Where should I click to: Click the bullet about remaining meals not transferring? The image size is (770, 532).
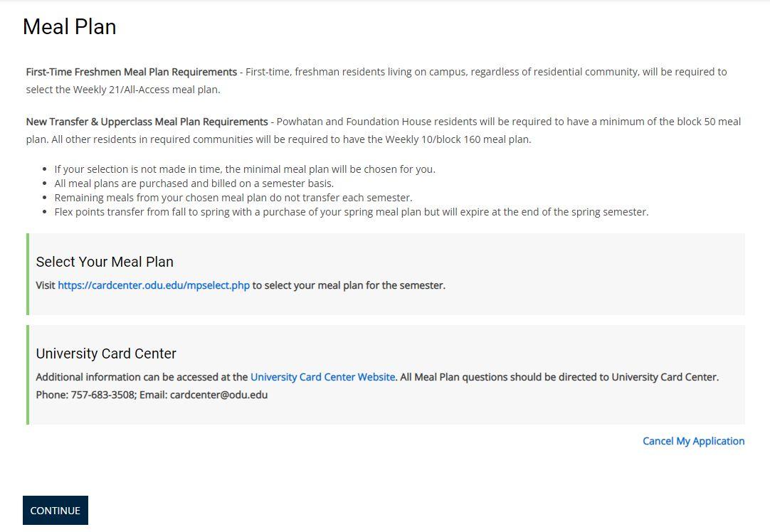(233, 198)
